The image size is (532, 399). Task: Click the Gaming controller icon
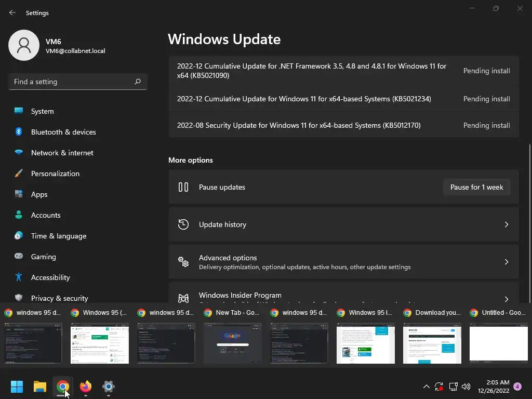(x=19, y=256)
